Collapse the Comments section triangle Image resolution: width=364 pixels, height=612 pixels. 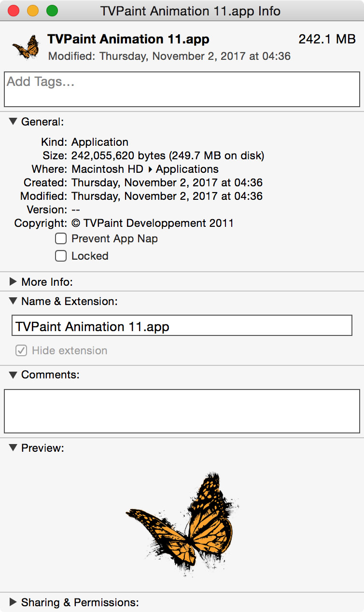13,375
